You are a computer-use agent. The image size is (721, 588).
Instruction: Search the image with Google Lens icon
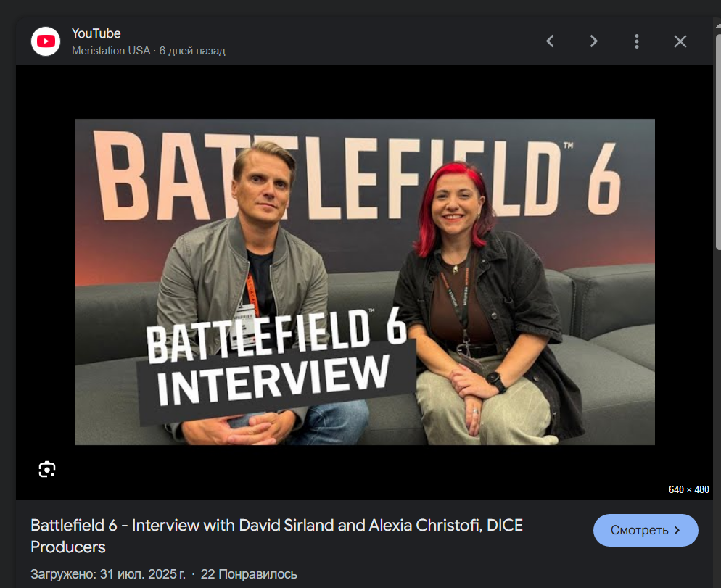click(47, 469)
